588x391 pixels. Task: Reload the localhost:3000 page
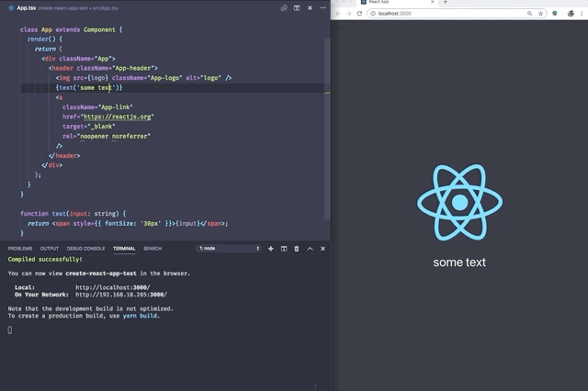[x=359, y=14]
